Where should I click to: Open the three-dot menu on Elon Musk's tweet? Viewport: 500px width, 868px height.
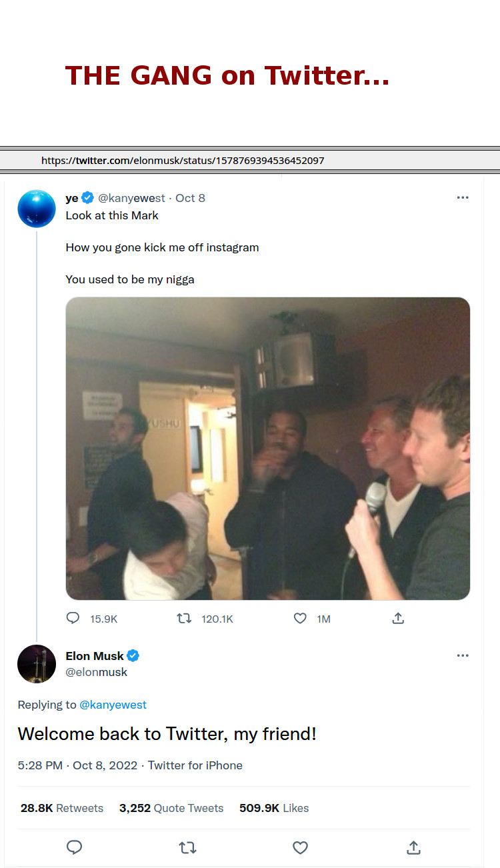(x=463, y=656)
